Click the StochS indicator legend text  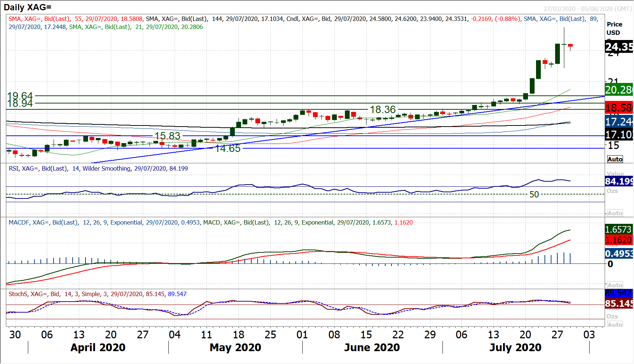tap(97, 294)
